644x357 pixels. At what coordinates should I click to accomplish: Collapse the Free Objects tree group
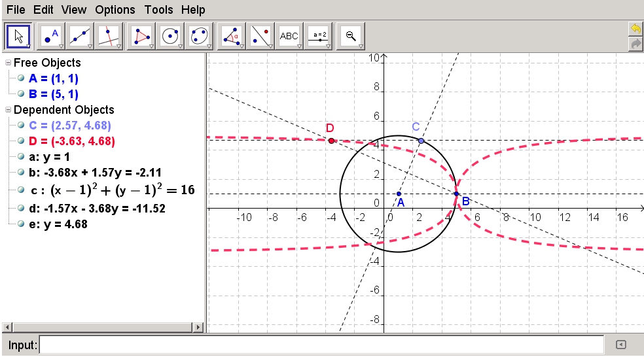[8, 63]
